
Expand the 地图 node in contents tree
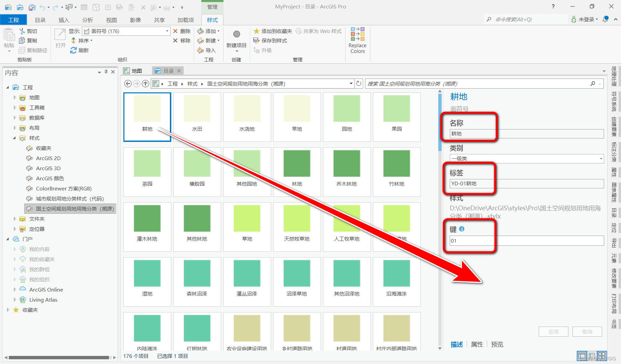click(14, 97)
